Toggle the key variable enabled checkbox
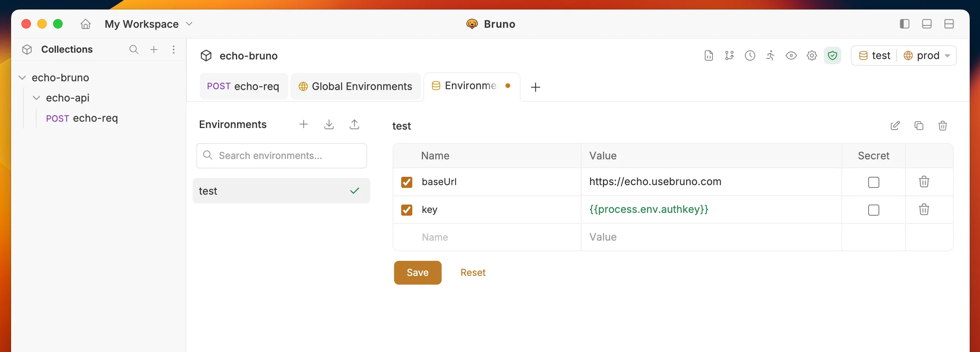The width and height of the screenshot is (980, 352). pyautogui.click(x=407, y=210)
